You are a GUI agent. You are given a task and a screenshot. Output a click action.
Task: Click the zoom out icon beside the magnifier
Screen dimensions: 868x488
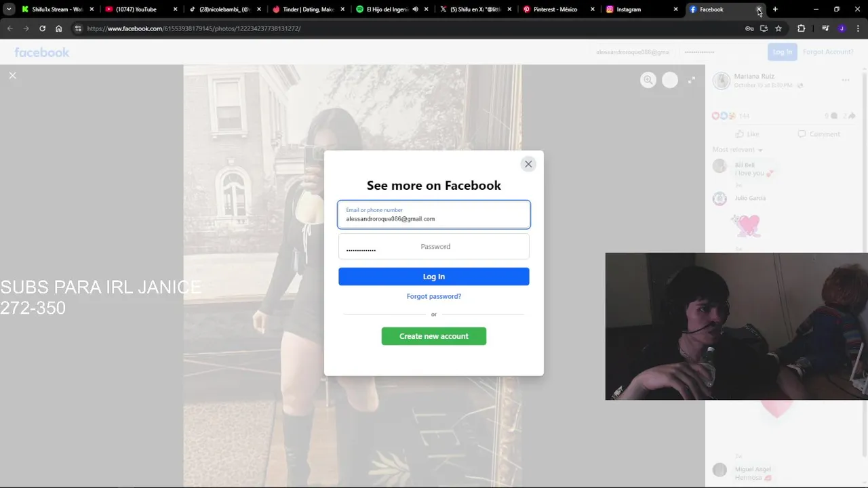(x=670, y=80)
